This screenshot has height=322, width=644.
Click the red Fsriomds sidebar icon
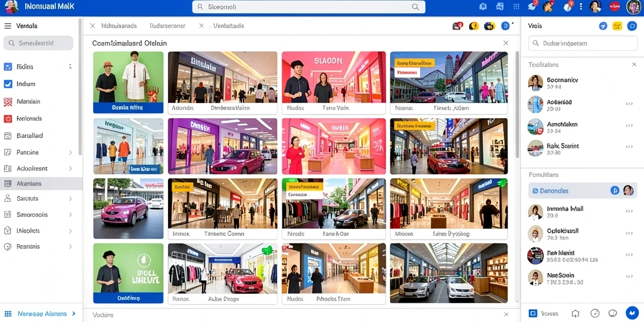[x=8, y=119]
